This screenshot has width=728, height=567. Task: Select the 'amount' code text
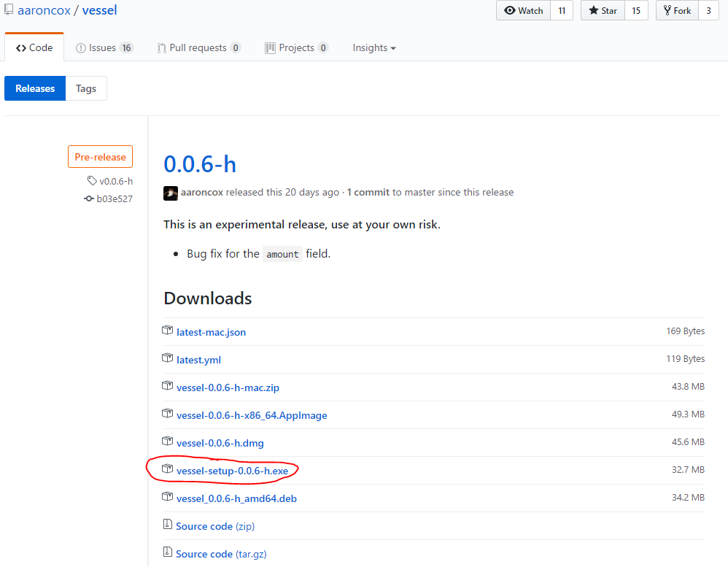point(282,254)
